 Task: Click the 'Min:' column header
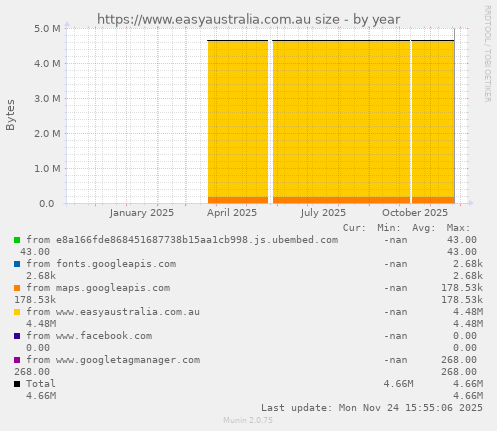[x=389, y=228]
